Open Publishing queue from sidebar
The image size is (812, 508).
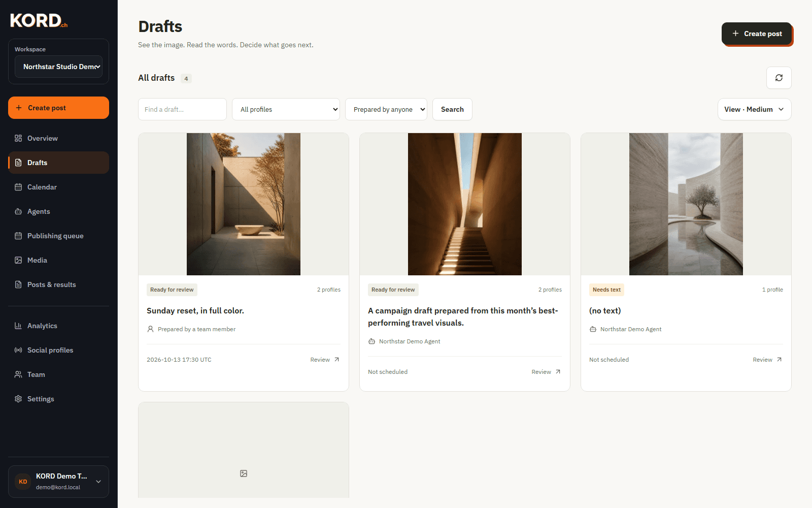[58, 236]
